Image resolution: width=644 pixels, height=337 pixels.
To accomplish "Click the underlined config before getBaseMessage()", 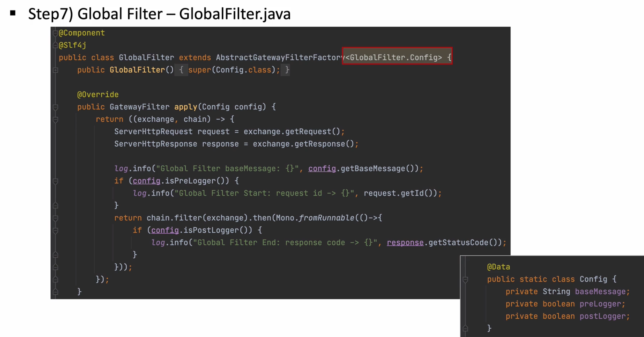I will (x=322, y=169).
